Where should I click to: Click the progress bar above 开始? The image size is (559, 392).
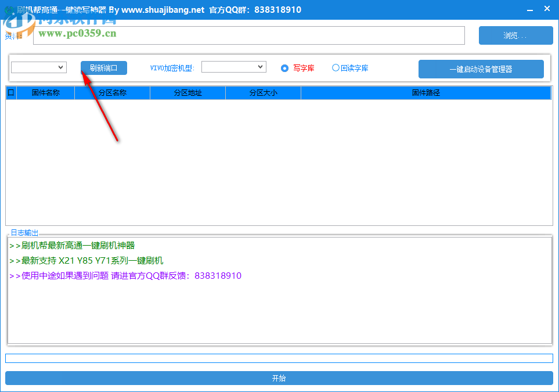(279, 358)
